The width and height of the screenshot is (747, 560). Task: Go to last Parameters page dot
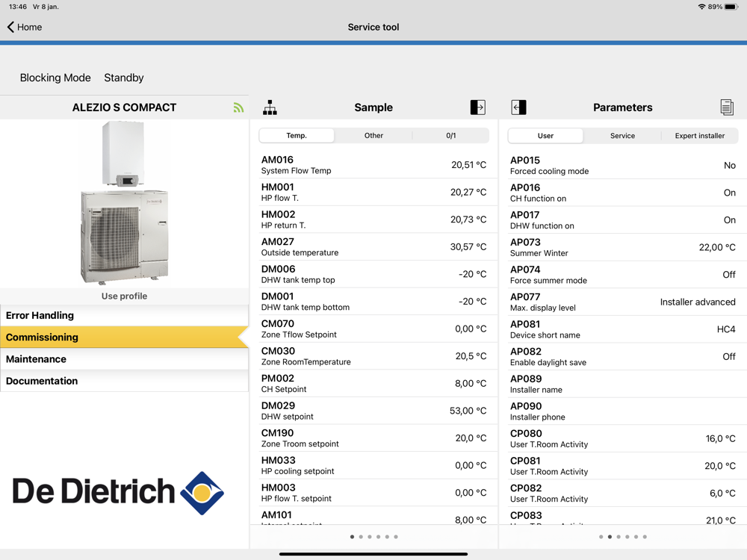point(645,537)
